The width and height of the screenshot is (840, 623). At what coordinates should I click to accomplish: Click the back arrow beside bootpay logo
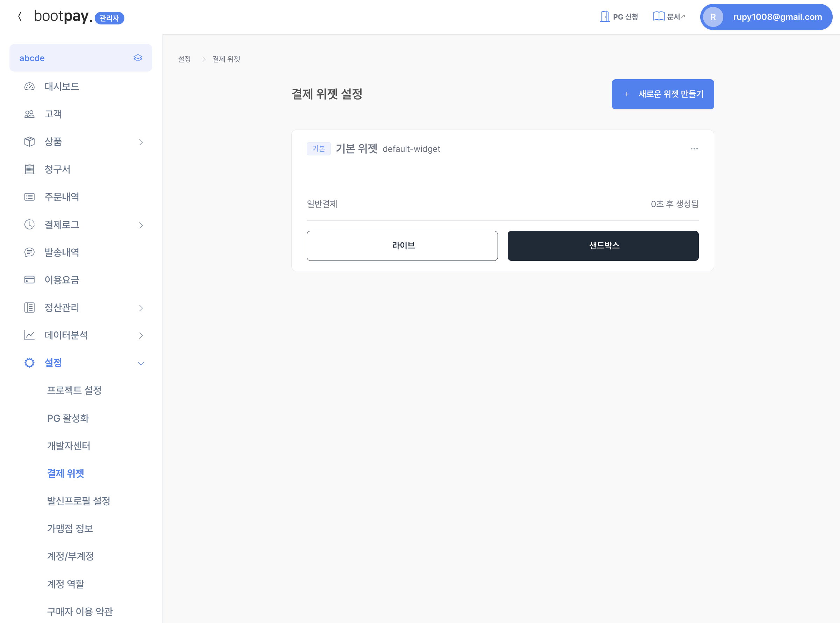point(20,17)
